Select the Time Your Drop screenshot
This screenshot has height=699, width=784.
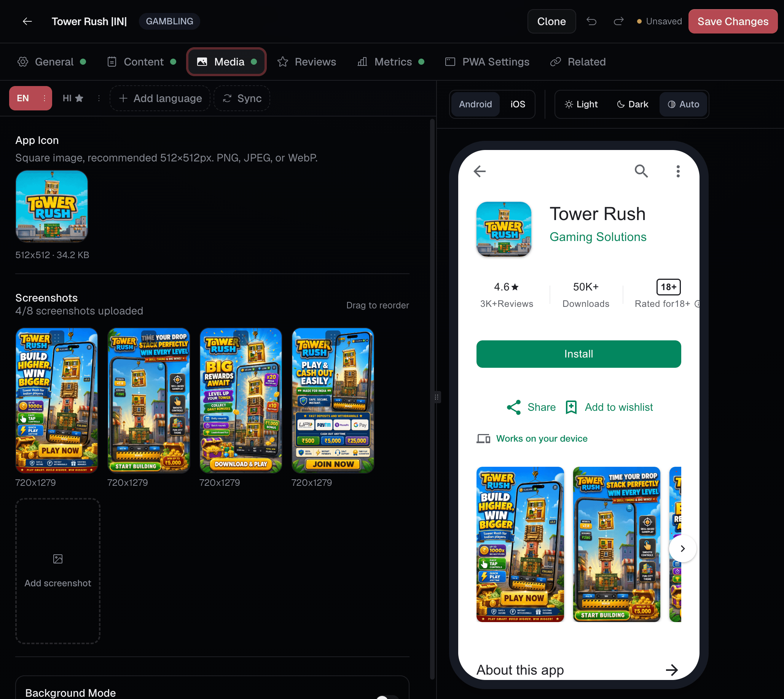click(x=148, y=400)
